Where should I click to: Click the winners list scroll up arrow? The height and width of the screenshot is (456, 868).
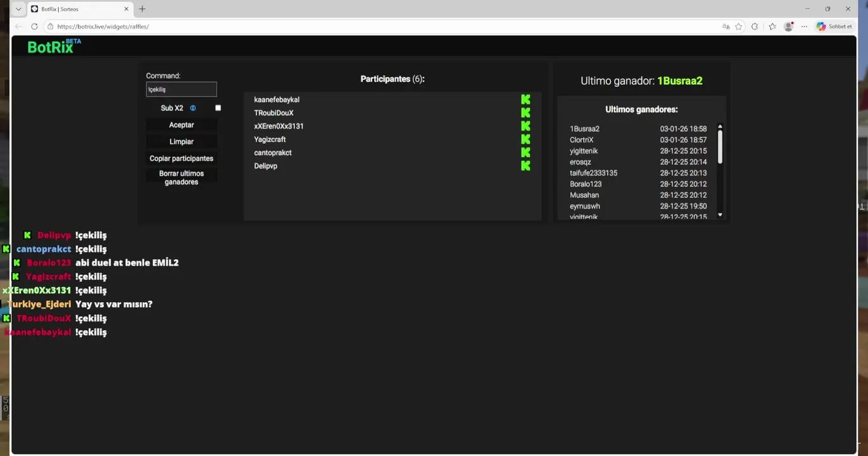pyautogui.click(x=720, y=127)
